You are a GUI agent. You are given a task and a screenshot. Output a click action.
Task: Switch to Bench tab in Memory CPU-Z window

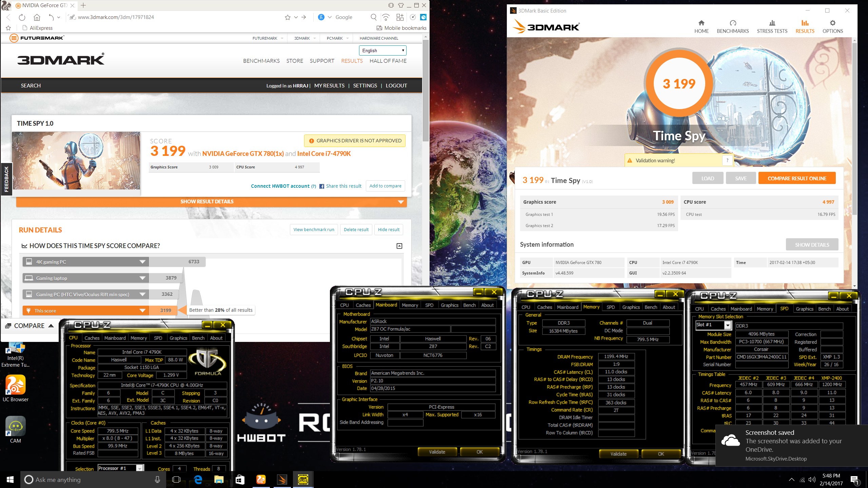pos(651,307)
